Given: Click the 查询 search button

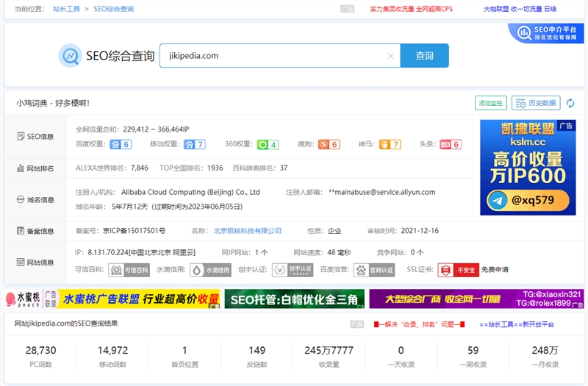Looking at the screenshot, I should tap(425, 56).
